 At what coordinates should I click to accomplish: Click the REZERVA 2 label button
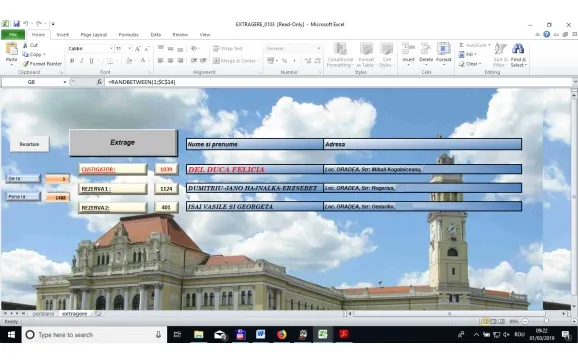113,208
